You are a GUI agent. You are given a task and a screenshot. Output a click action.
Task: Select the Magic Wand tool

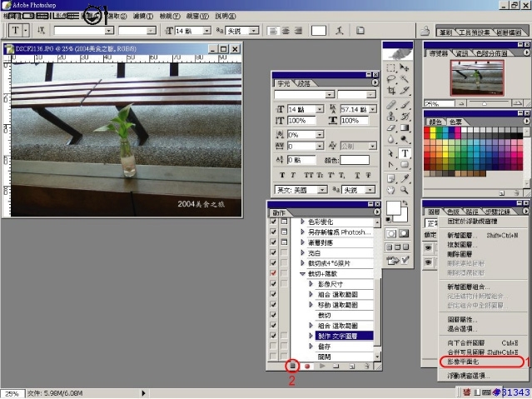coord(404,79)
